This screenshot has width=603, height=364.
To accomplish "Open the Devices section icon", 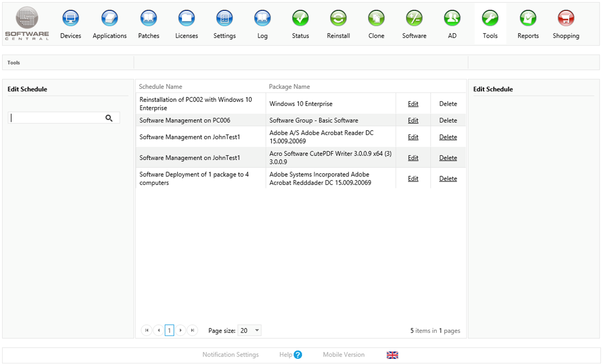I will click(70, 19).
